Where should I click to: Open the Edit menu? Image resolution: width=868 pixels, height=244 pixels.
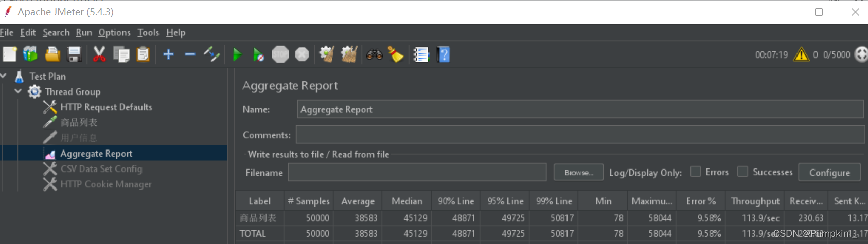[28, 32]
